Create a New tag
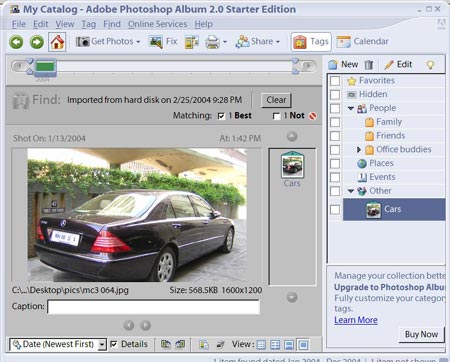This screenshot has width=450, height=362. point(343,64)
